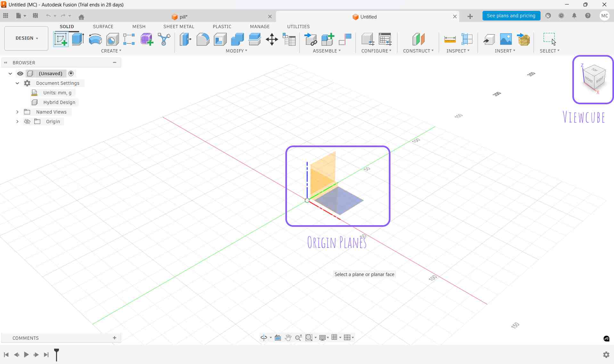Screen dimensions: 614x364
Task: Open the Change Parameters table icon
Action: coord(289,39)
